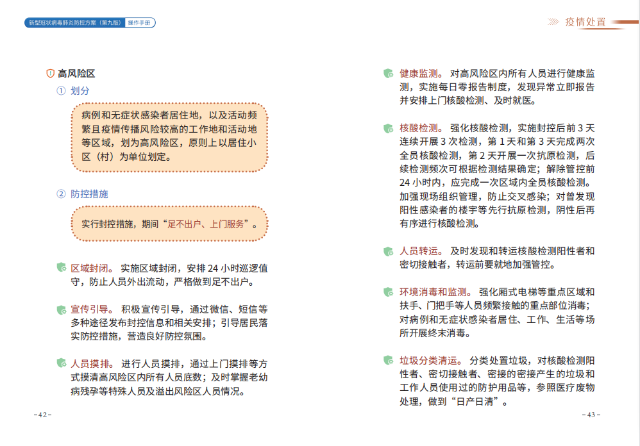Click the 疫情处置 section title at top right

[586, 21]
